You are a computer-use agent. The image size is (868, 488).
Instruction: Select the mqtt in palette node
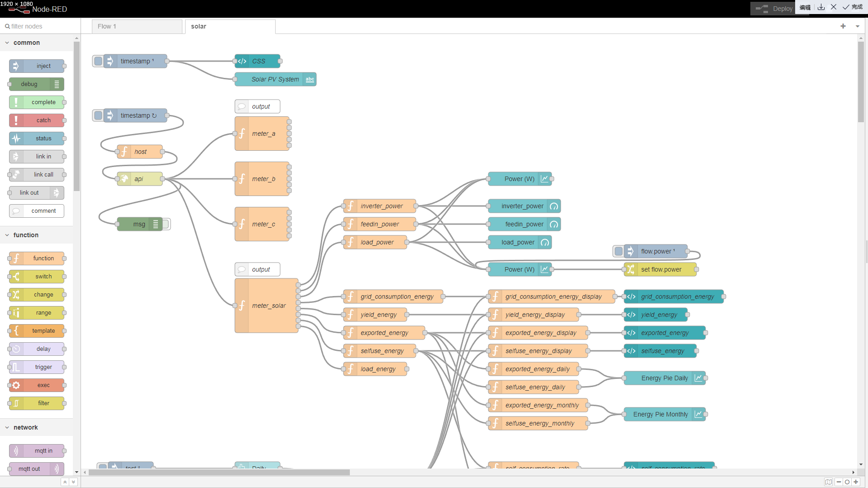(37, 451)
